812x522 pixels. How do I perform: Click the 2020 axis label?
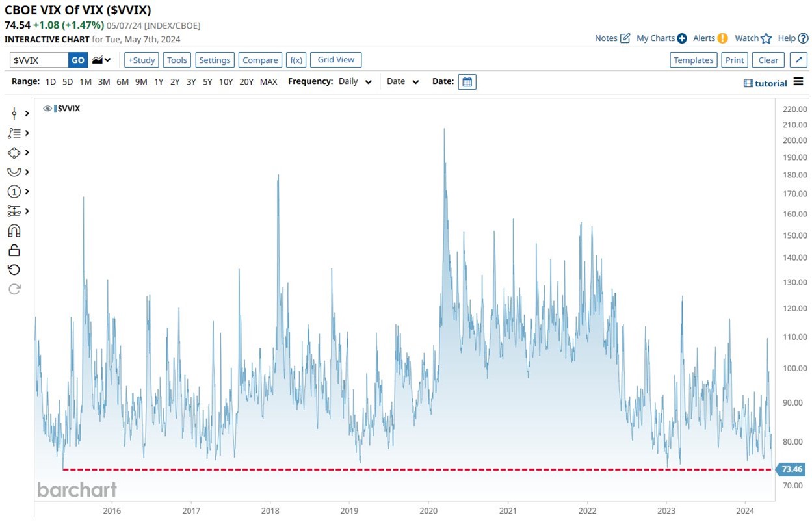click(428, 510)
